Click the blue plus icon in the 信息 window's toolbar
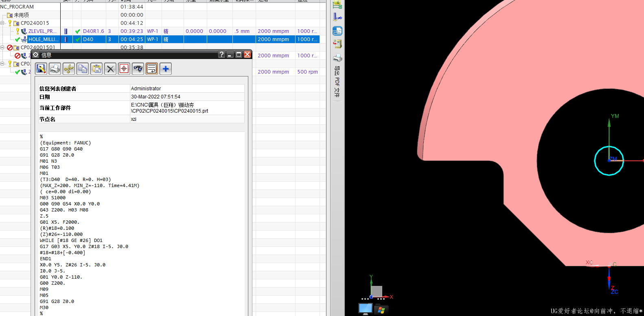 pos(166,69)
